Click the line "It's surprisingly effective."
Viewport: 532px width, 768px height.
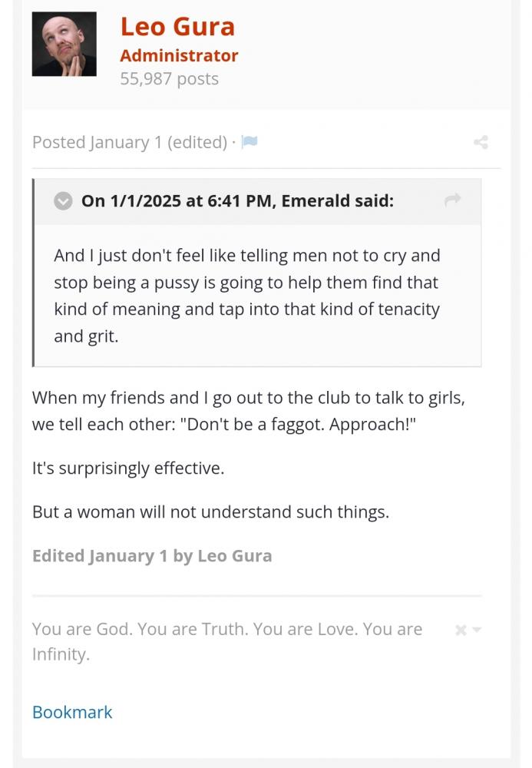point(128,468)
